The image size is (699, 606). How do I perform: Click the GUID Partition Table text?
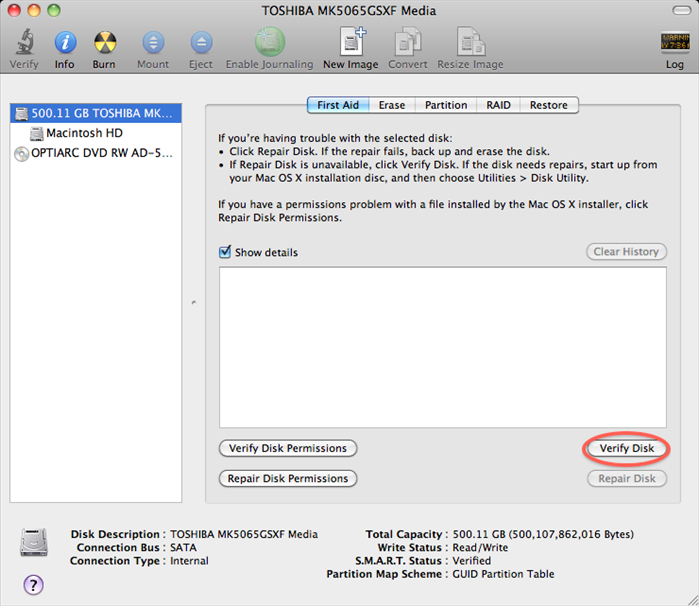click(x=503, y=574)
